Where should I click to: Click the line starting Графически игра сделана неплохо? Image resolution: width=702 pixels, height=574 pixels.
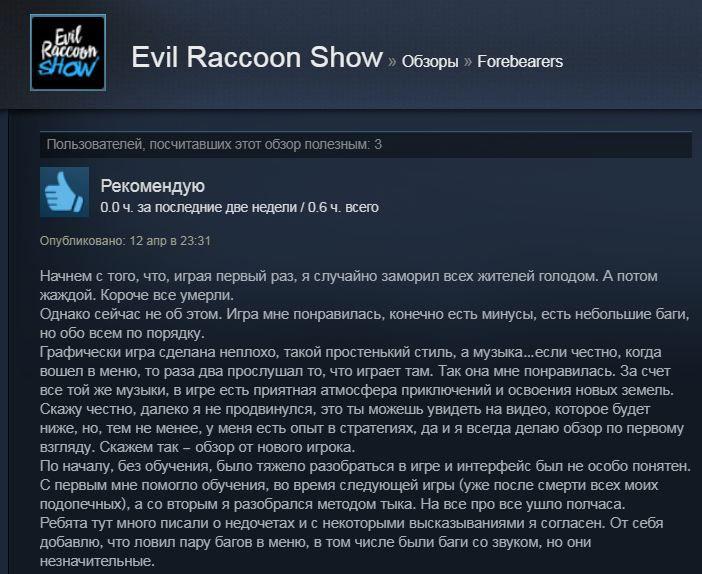coord(351,352)
